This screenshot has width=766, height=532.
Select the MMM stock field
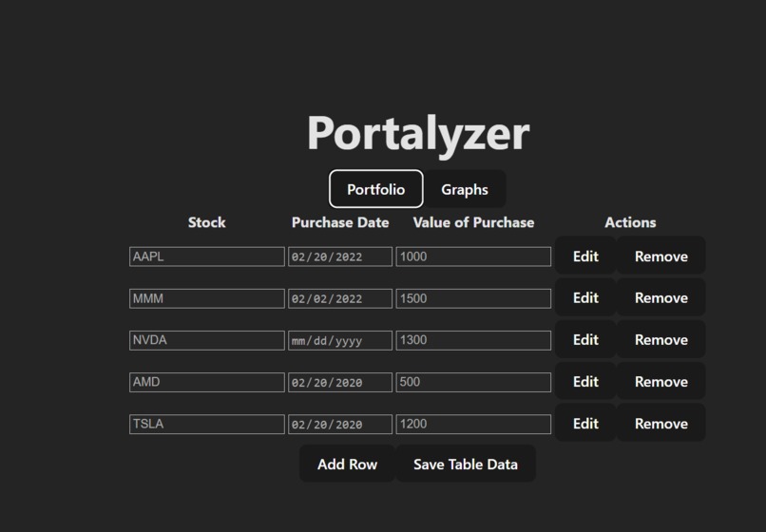[x=206, y=298]
